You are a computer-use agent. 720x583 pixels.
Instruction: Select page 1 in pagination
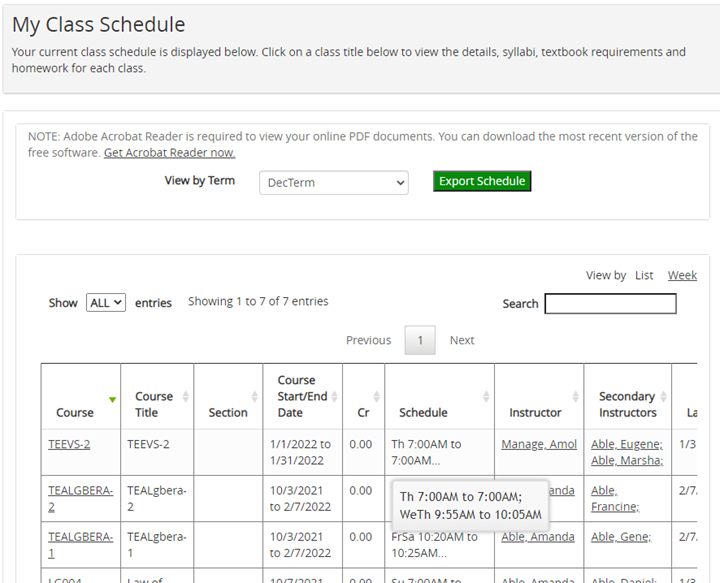point(420,340)
